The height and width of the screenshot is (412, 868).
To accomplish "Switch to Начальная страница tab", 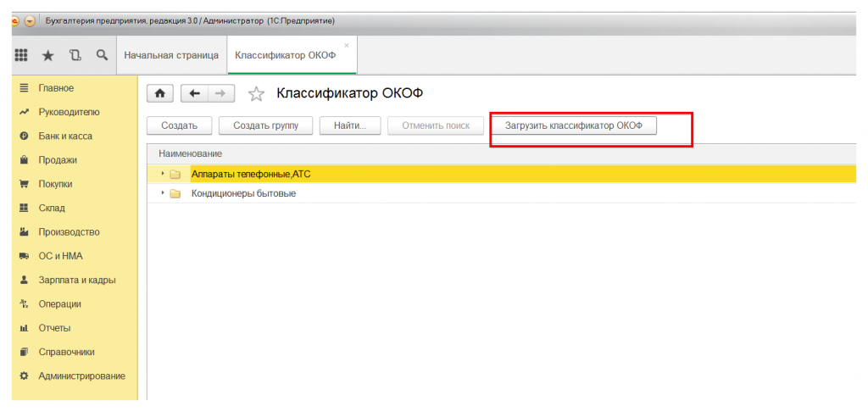I will coord(171,55).
